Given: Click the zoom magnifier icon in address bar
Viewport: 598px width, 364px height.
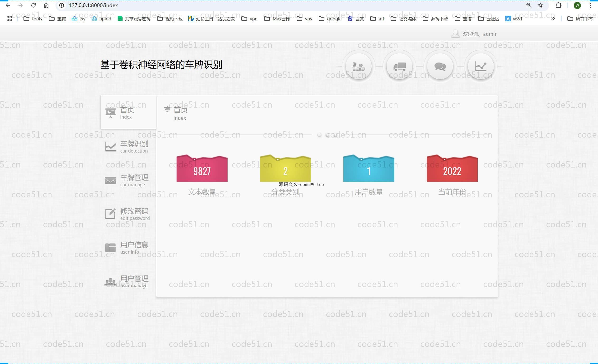Looking at the screenshot, I should point(529,5).
